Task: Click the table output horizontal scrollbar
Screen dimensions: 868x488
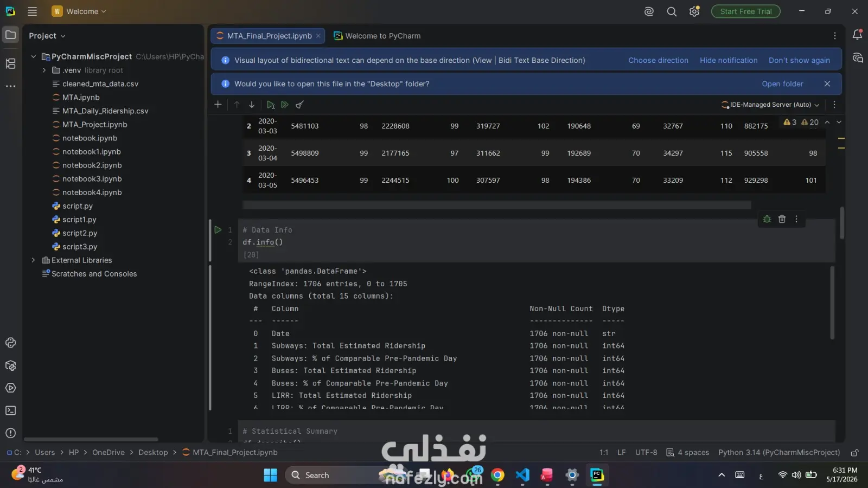Action: click(x=497, y=205)
